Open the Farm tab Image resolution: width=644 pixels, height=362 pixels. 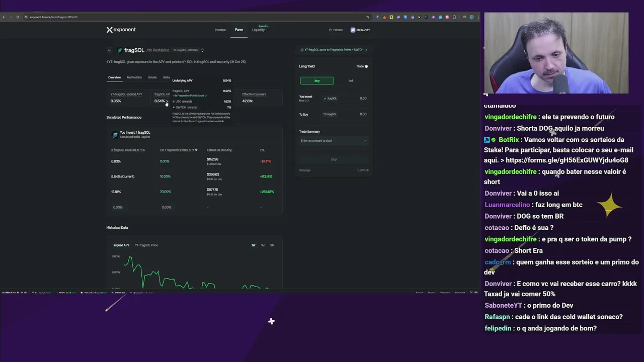(239, 30)
